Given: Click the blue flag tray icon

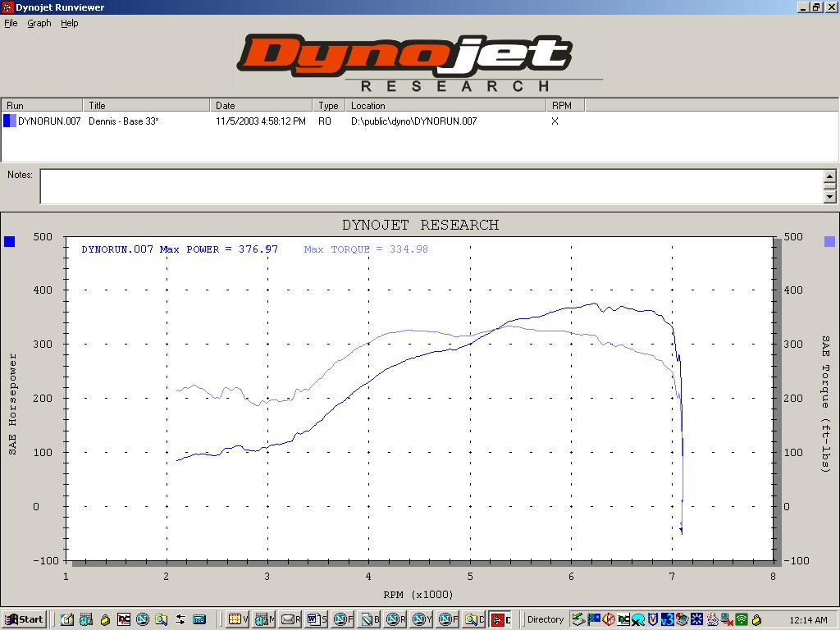Looking at the screenshot, I should click(x=593, y=620).
